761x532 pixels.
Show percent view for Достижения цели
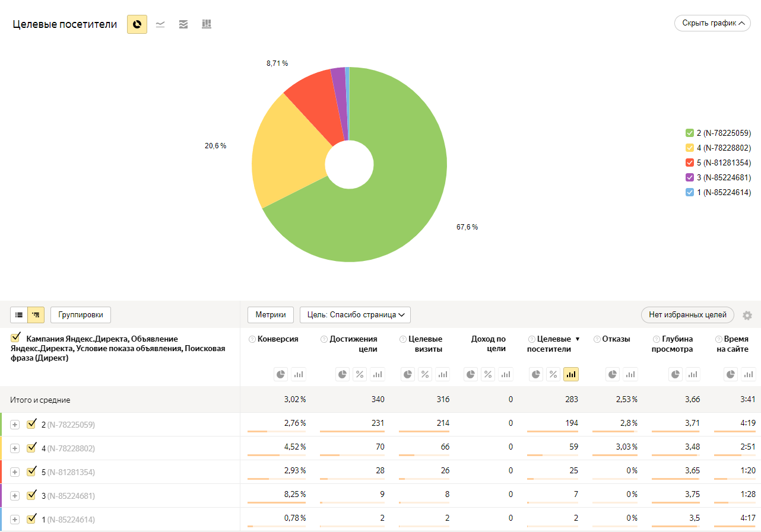(x=360, y=374)
